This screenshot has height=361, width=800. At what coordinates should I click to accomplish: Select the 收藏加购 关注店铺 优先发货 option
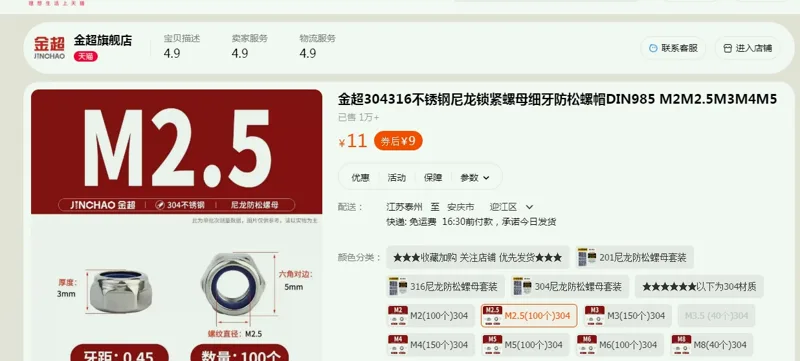point(478,257)
